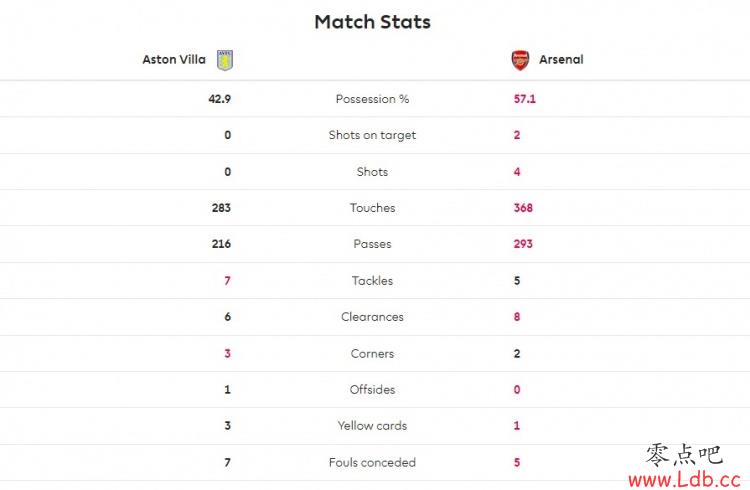Click the Possession % stat label
Image resolution: width=750 pixels, height=490 pixels.
tap(373, 99)
